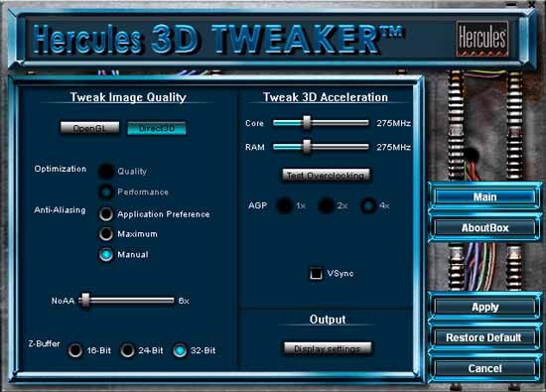Enable the VSync checkbox

click(316, 273)
